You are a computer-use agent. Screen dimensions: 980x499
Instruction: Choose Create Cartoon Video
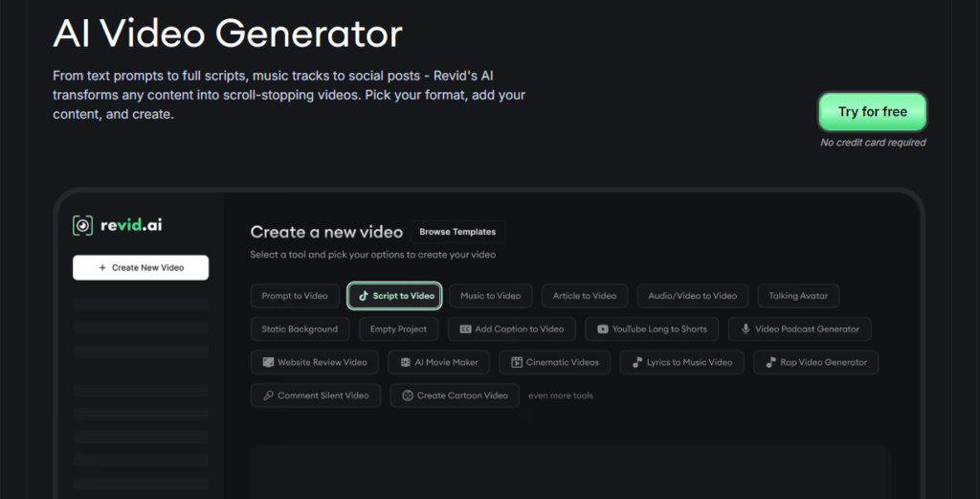[455, 396]
